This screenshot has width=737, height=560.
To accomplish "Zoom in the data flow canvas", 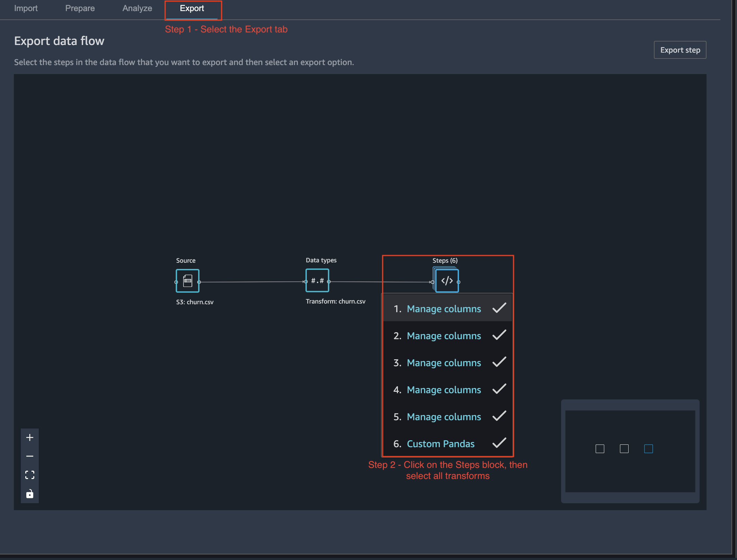I will [x=30, y=437].
